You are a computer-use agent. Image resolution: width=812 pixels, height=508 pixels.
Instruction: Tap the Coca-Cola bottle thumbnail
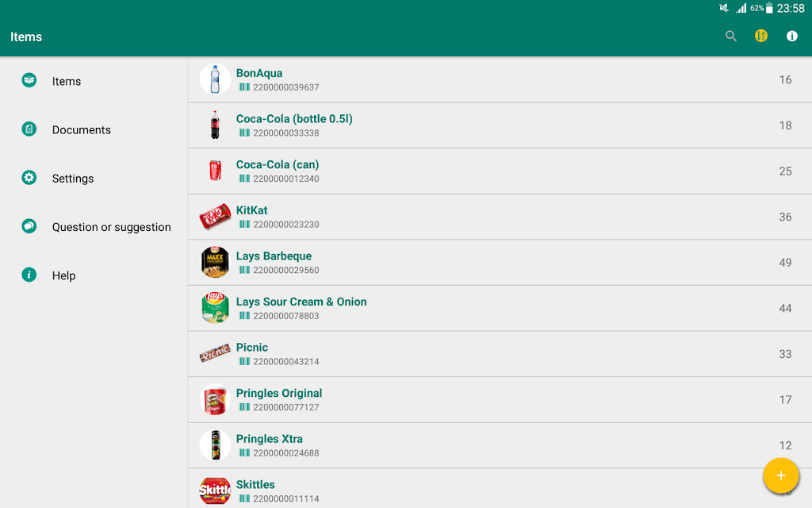pyautogui.click(x=215, y=125)
